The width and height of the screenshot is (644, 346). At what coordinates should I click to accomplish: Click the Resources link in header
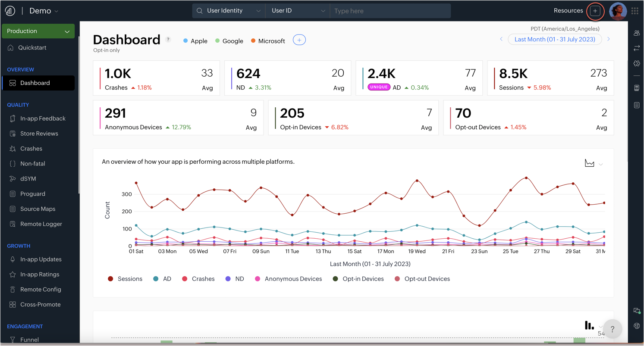point(568,11)
